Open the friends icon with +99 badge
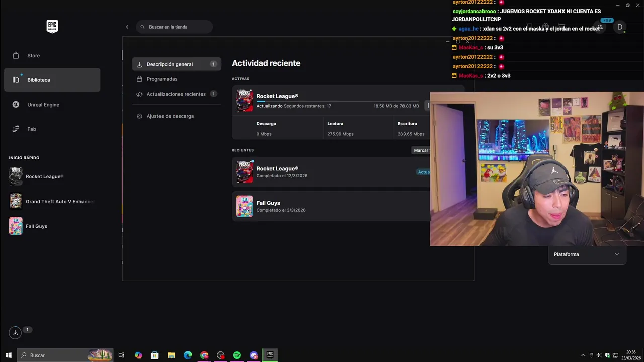644x362 pixels. [599, 27]
